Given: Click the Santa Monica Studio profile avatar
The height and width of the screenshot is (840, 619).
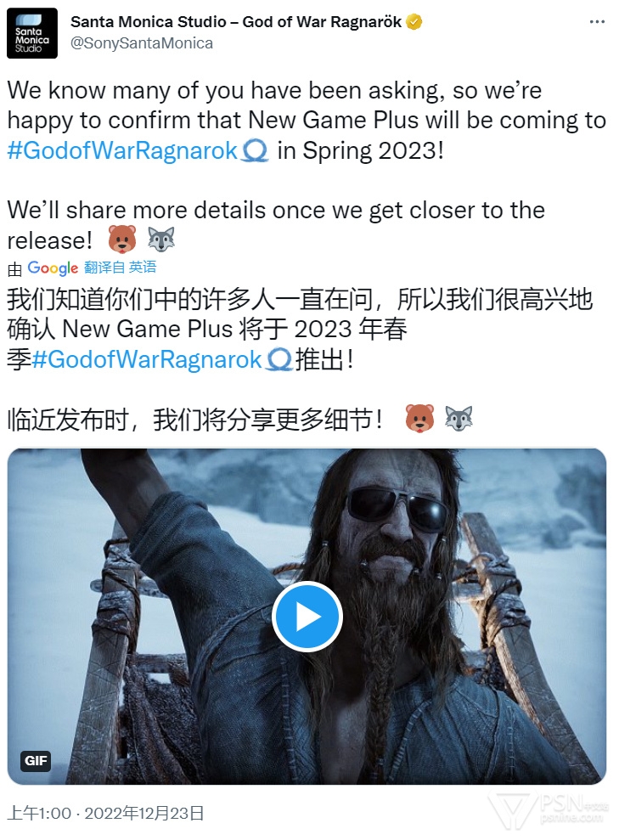Looking at the screenshot, I should click(x=32, y=33).
